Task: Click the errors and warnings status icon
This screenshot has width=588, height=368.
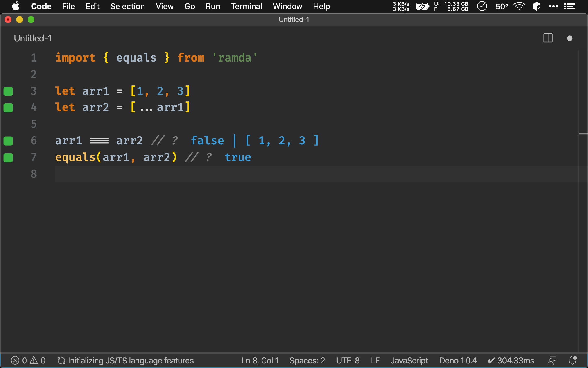Action: [28, 360]
